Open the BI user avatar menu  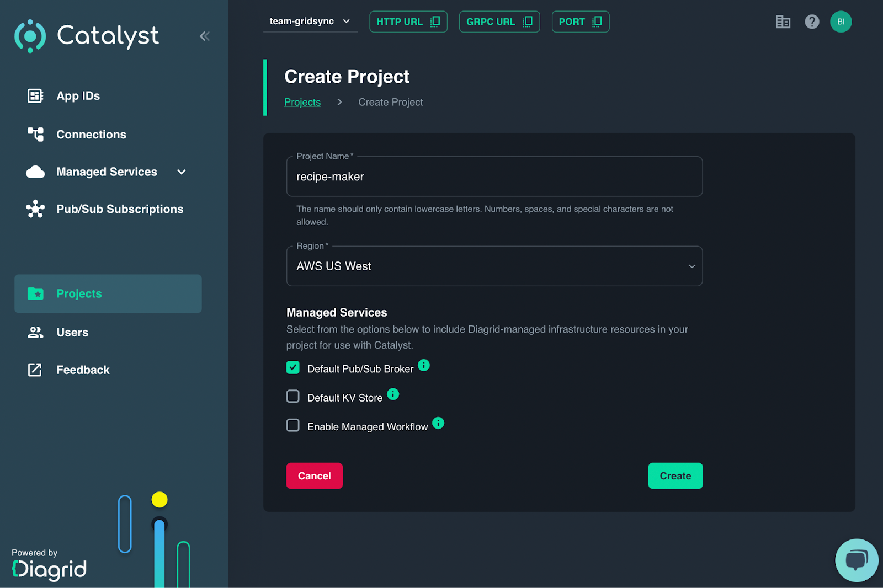click(841, 22)
